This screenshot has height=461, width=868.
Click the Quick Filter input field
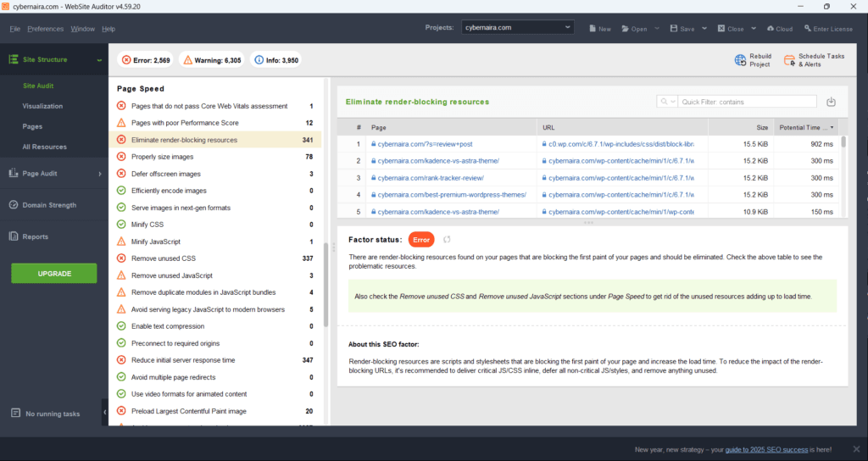[x=747, y=102]
